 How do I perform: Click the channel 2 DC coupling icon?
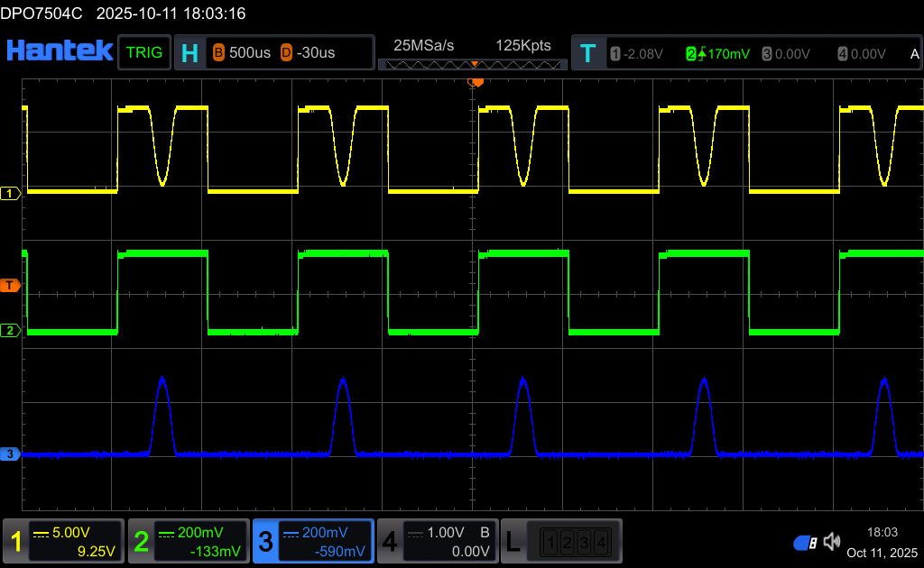click(x=166, y=534)
